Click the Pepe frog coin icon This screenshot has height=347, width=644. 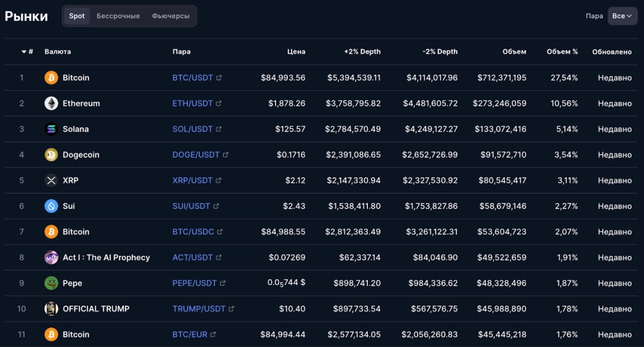[51, 283]
